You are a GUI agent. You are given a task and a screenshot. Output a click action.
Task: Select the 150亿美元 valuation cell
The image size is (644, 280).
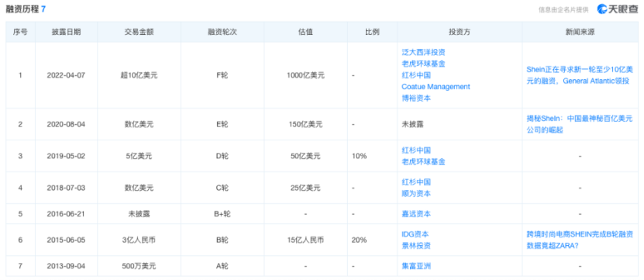[305, 124]
